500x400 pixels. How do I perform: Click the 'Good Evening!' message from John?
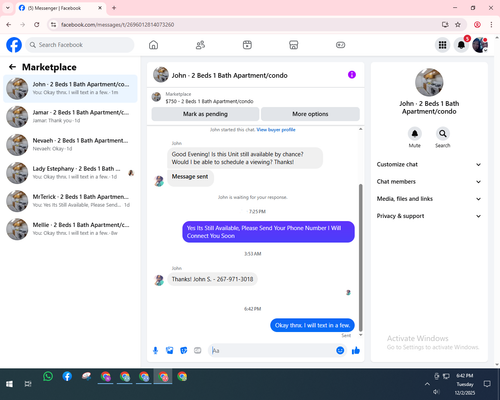pyautogui.click(x=245, y=158)
